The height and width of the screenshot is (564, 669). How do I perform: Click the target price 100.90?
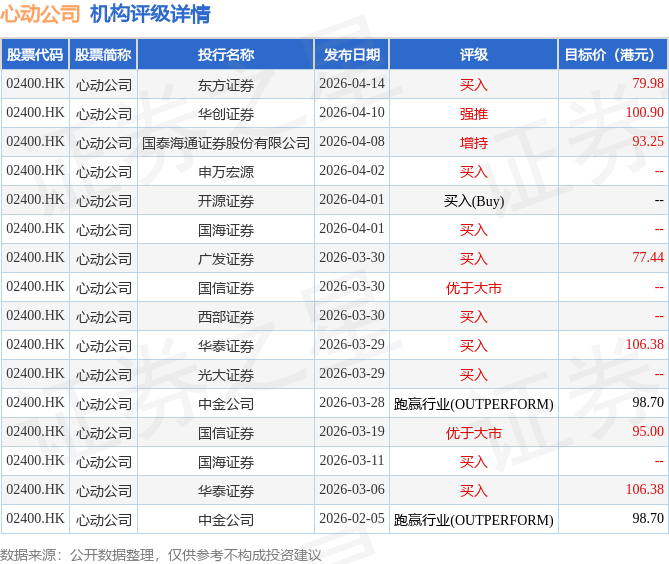point(645,113)
